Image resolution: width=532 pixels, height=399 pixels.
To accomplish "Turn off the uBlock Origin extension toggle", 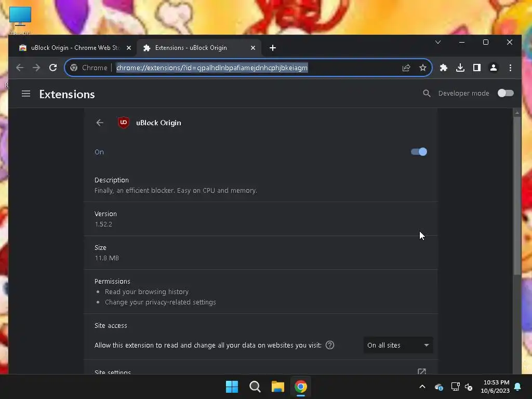I will pyautogui.click(x=419, y=152).
